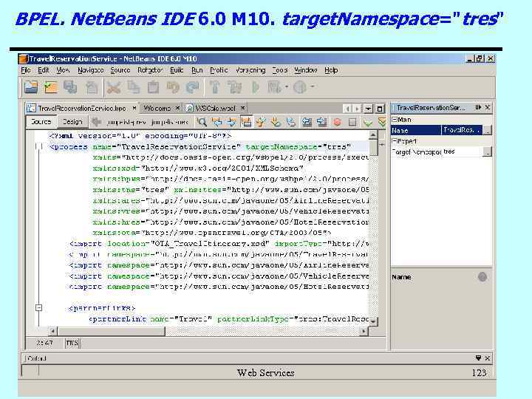Click the Run Main Project play icon
532x399 pixels.
click(x=256, y=87)
